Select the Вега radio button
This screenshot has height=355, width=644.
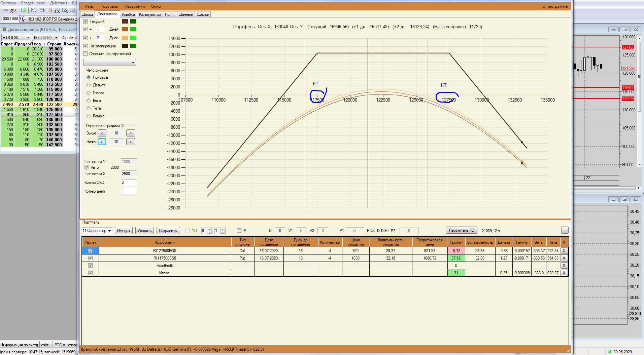[x=89, y=101]
